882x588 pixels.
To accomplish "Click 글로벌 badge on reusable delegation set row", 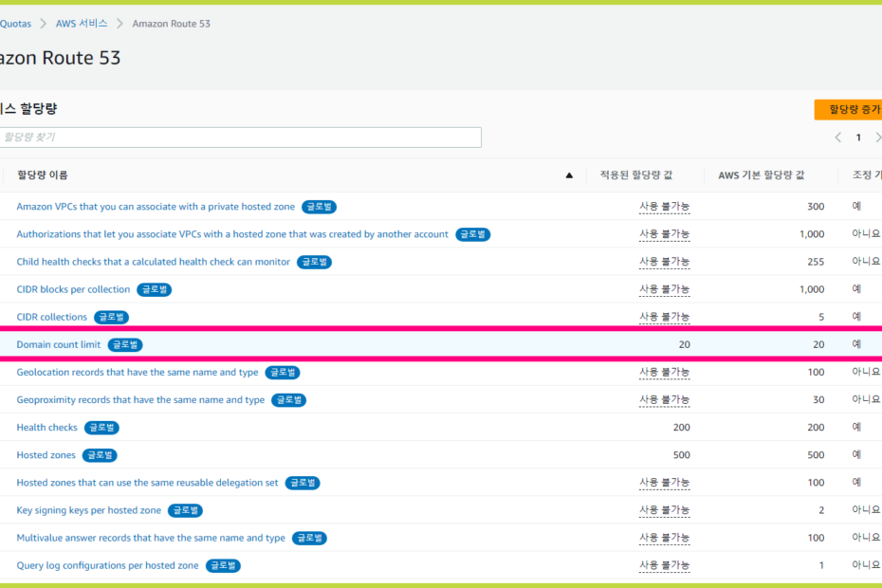I will coord(303,483).
